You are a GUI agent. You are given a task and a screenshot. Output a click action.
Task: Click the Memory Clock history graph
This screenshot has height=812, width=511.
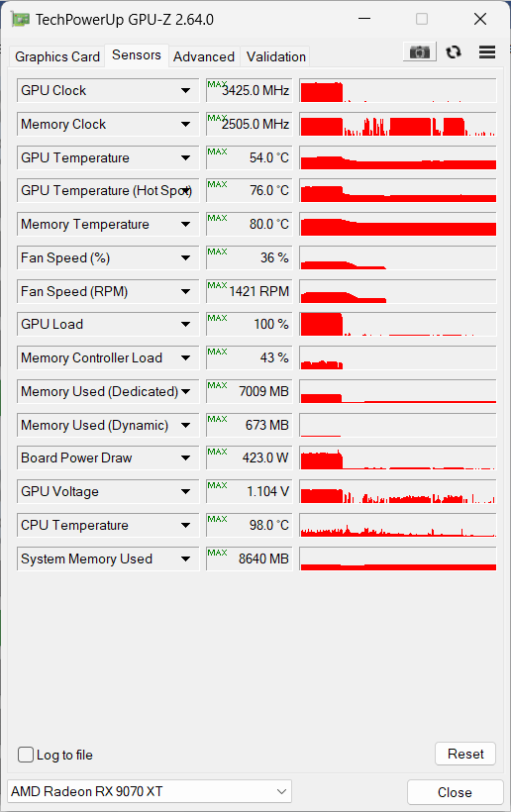(x=398, y=125)
